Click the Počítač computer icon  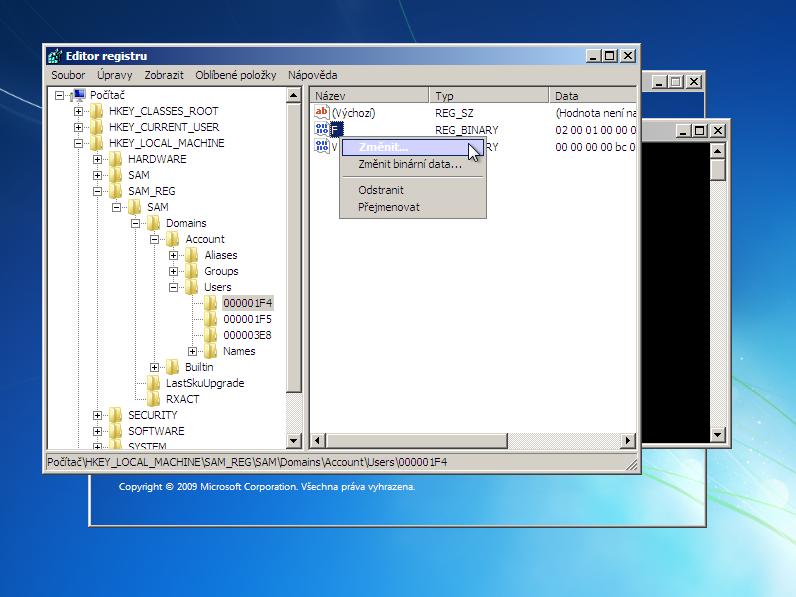point(77,95)
